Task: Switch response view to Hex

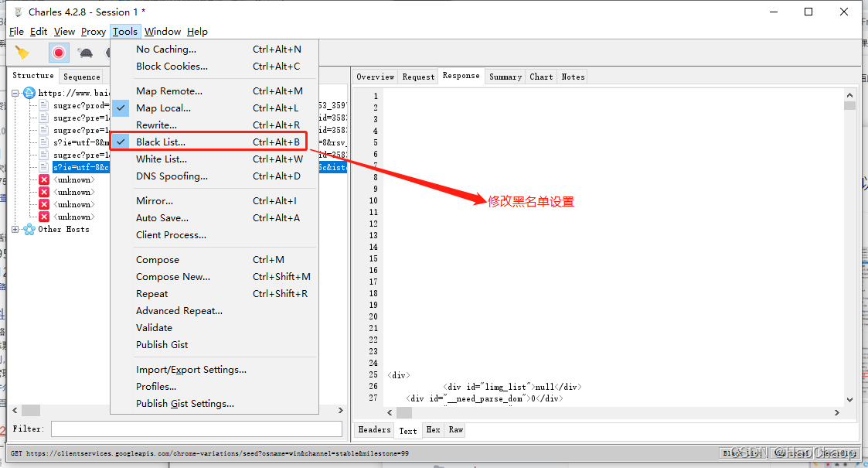Action: [x=433, y=430]
